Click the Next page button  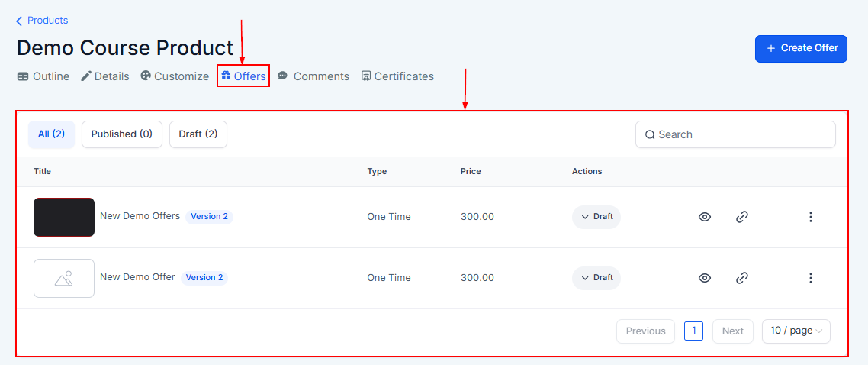732,331
